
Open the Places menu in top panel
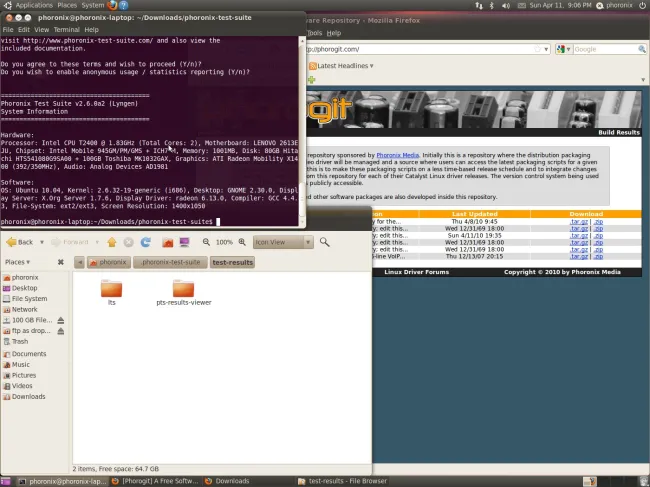[67, 5]
